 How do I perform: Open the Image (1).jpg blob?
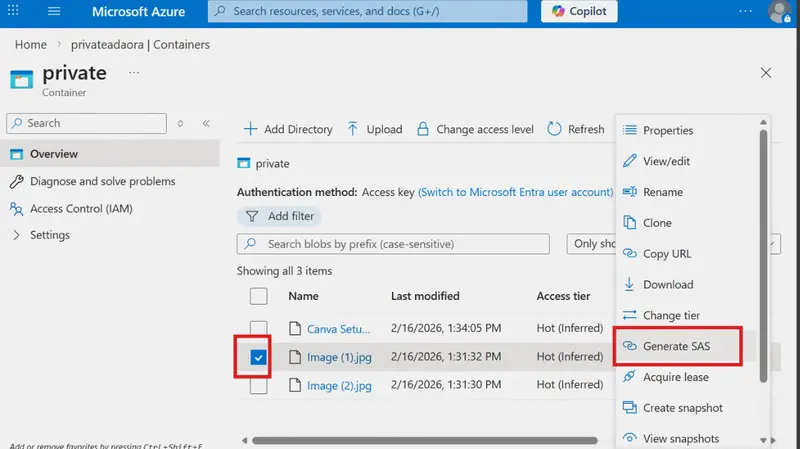pyautogui.click(x=339, y=357)
